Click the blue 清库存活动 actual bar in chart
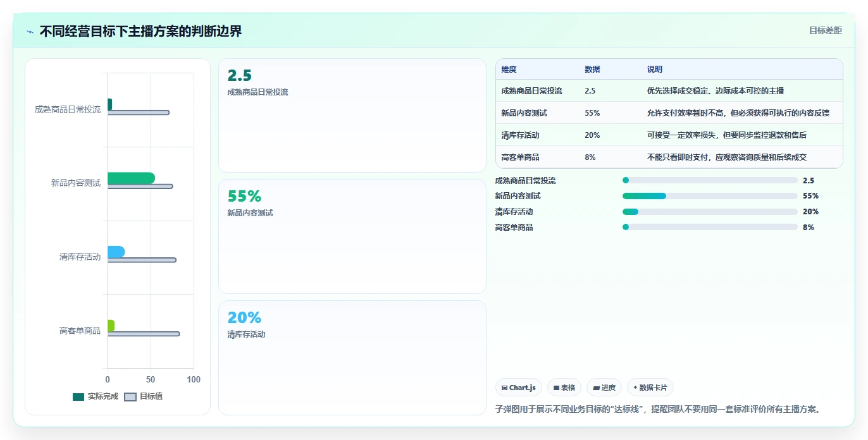This screenshot has width=868, height=440. 116,252
